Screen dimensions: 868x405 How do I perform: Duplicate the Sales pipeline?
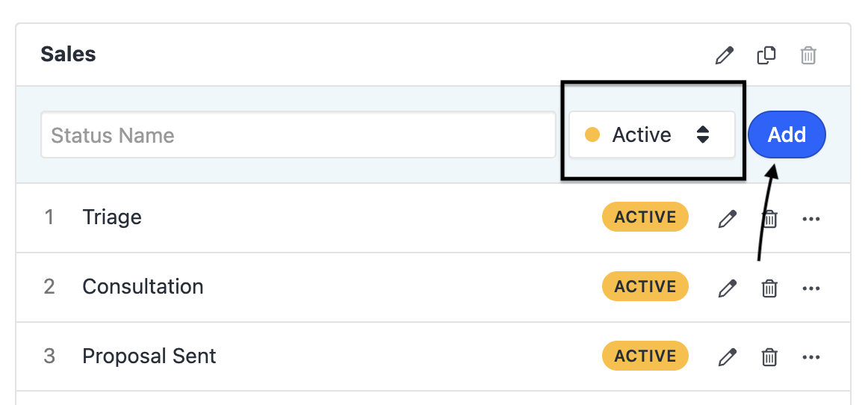[x=766, y=55]
